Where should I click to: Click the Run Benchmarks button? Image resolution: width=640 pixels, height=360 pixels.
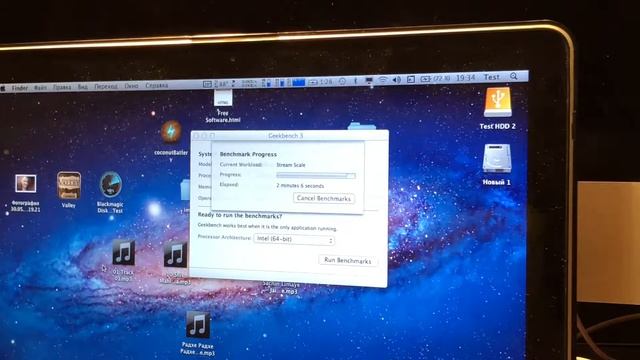click(348, 260)
